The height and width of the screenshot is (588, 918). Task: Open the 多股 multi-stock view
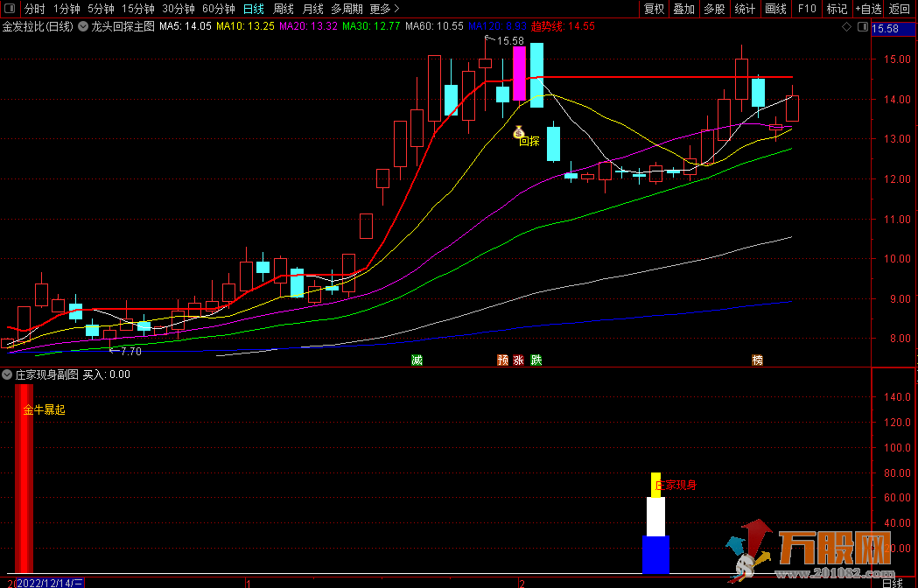pos(714,9)
